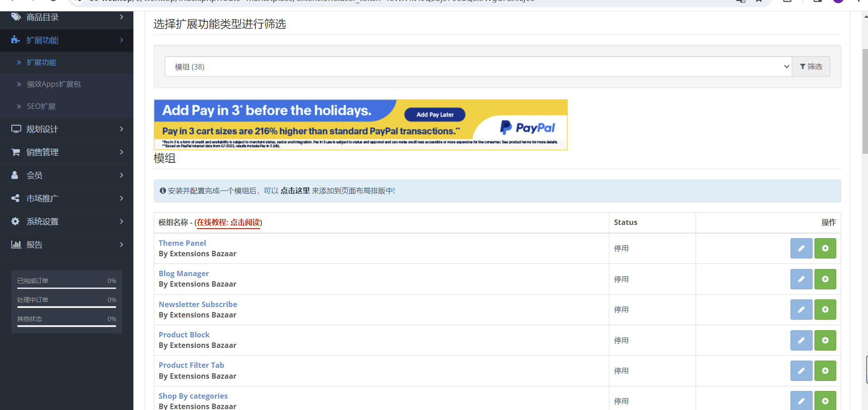Click the 报告 chart icon
Screen dimensions: 868x410
pos(16,244)
